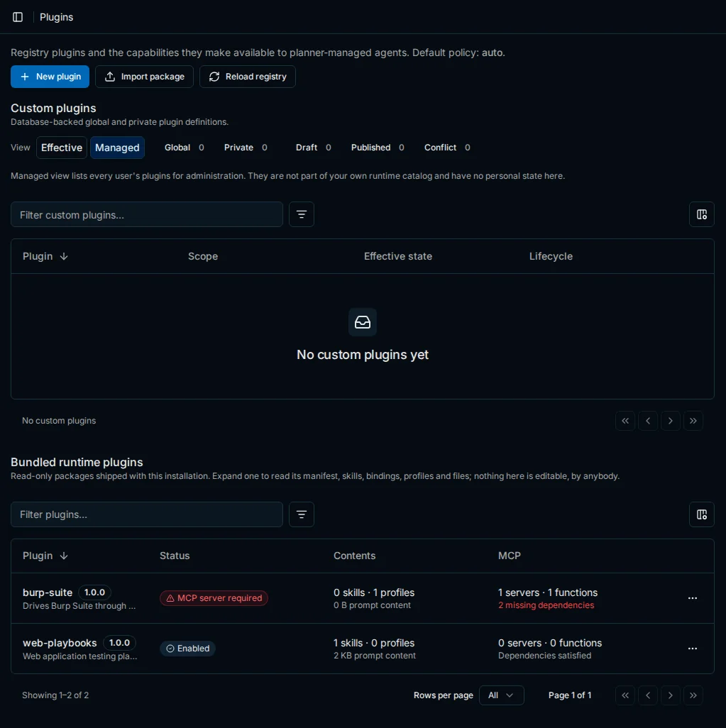This screenshot has width=726, height=728.
Task: Go to previous page of custom plugins
Action: (648, 421)
